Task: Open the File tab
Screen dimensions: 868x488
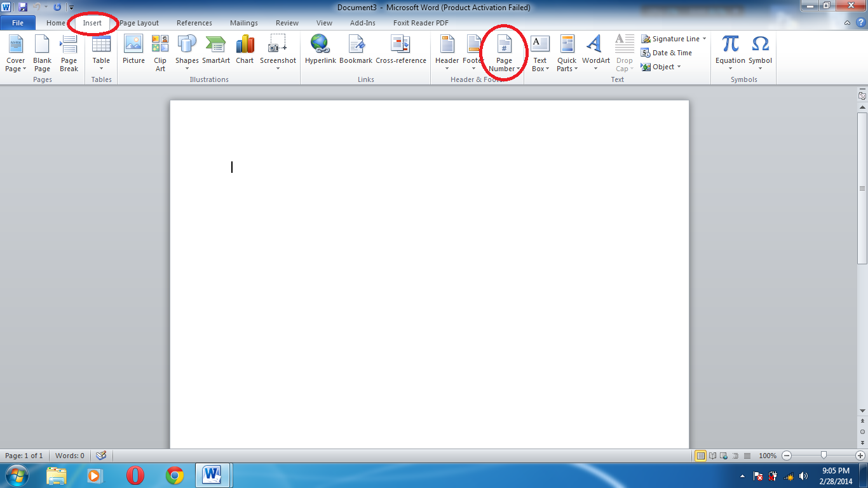Action: click(18, 23)
